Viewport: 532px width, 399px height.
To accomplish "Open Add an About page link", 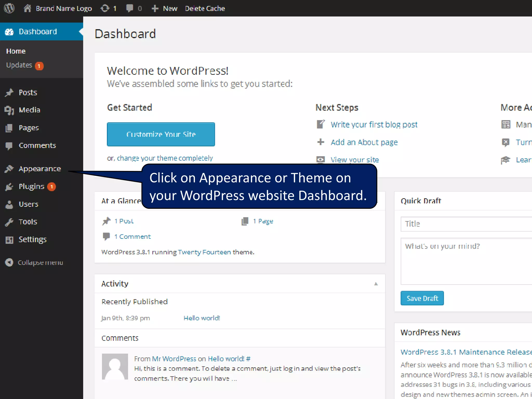I will [x=364, y=142].
